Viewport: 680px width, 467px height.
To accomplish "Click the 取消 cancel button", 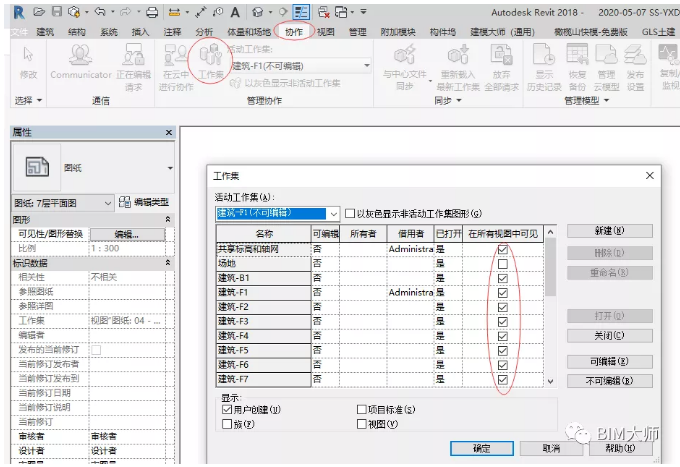I will click(551, 448).
